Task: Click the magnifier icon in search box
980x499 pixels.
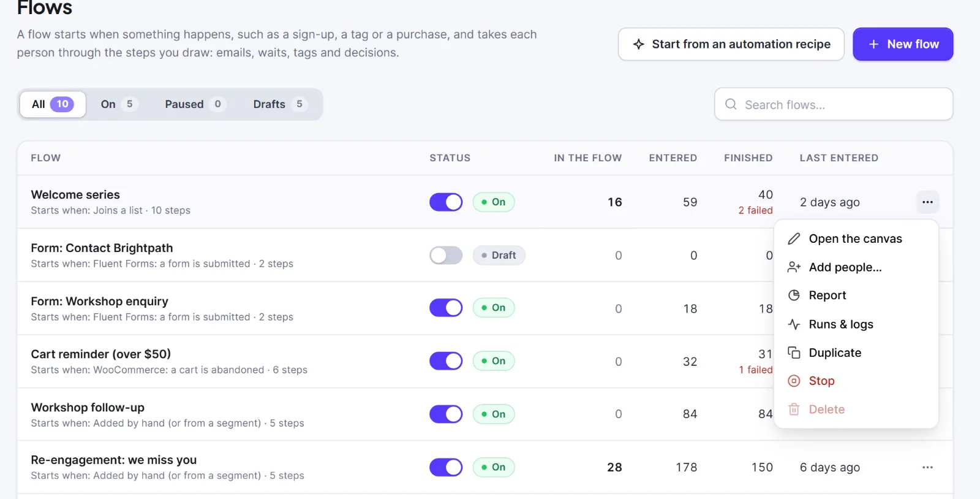Action: pyautogui.click(x=731, y=104)
